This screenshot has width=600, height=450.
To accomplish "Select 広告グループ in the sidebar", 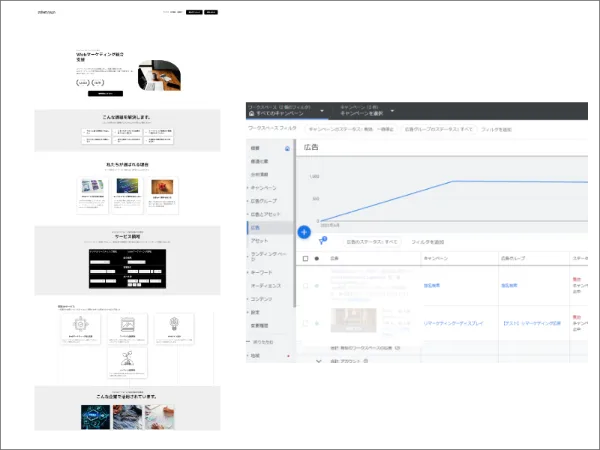I will (x=266, y=201).
